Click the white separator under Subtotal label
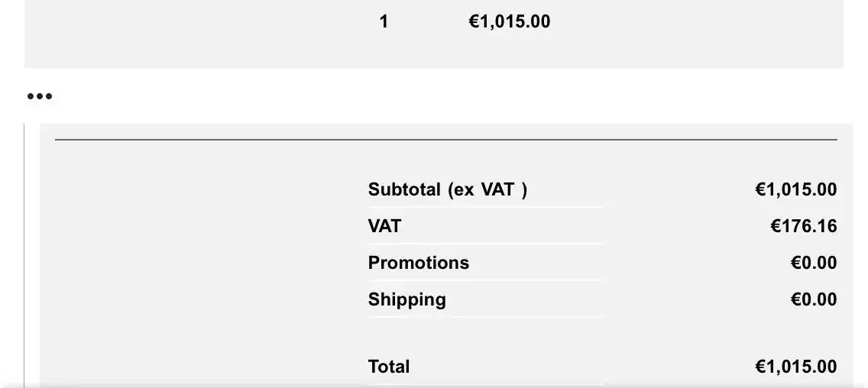 click(485, 207)
